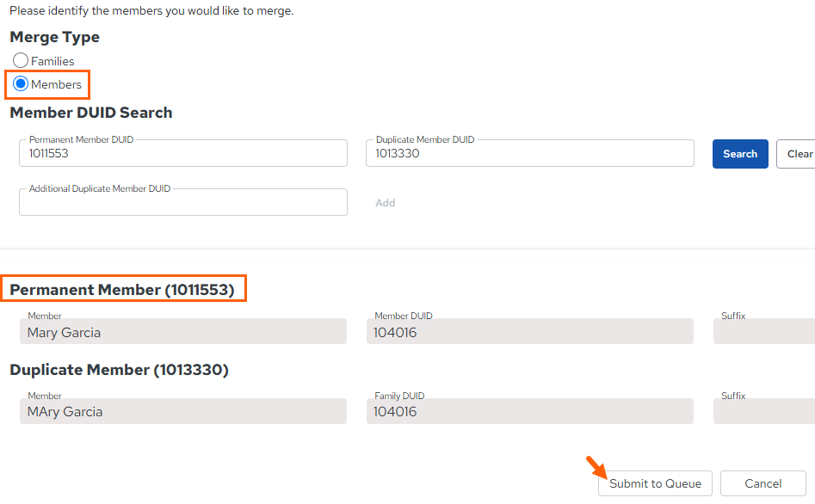Click the permanent member's Member DUID field

(529, 331)
